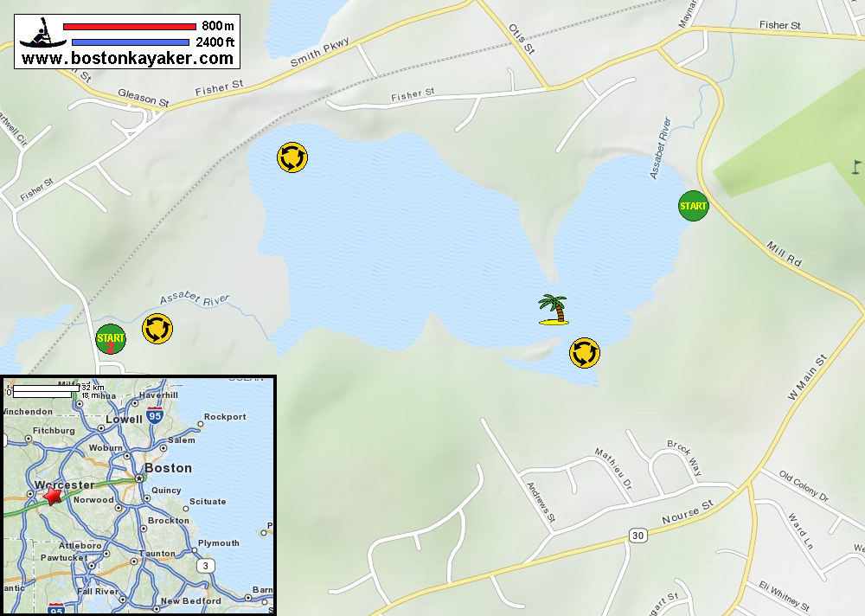This screenshot has height=616, width=865.
Task: Click the Andrews St street label
Action: (540, 502)
